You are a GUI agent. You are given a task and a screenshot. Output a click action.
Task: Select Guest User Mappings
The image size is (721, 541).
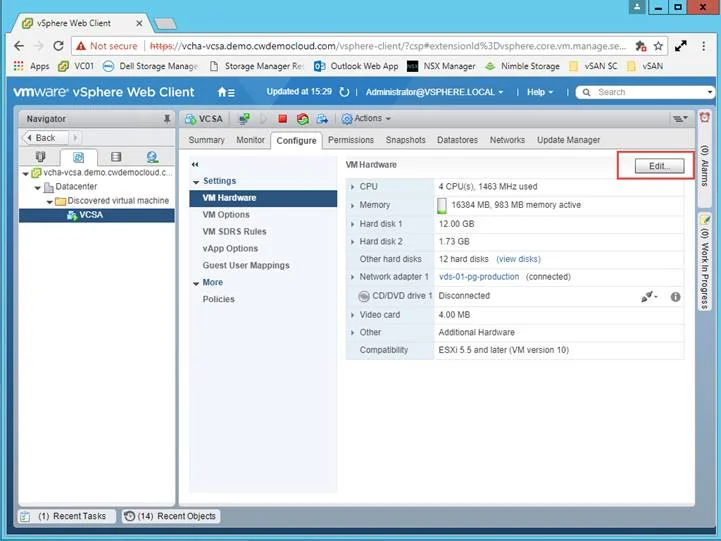(x=246, y=266)
